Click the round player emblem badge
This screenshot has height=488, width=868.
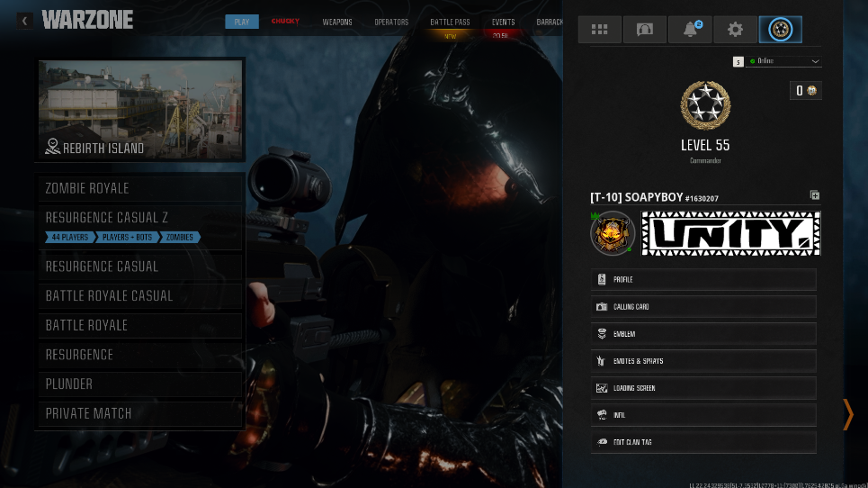(613, 233)
